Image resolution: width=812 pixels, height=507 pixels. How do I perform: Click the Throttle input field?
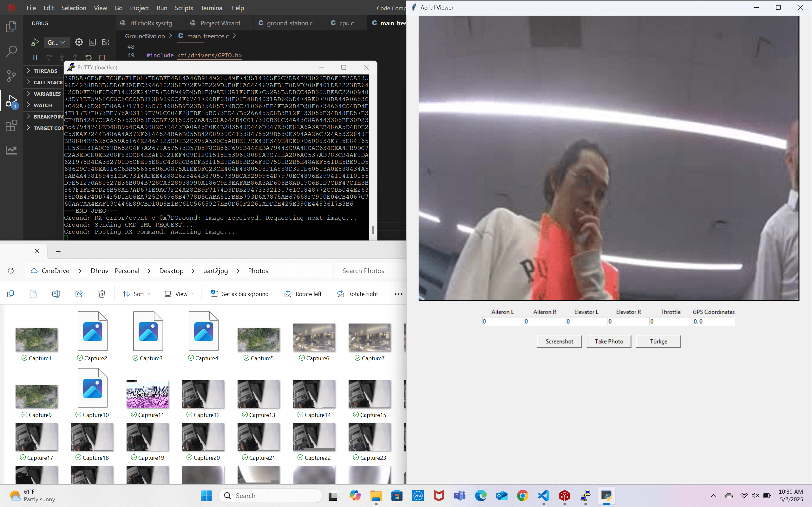coord(670,321)
